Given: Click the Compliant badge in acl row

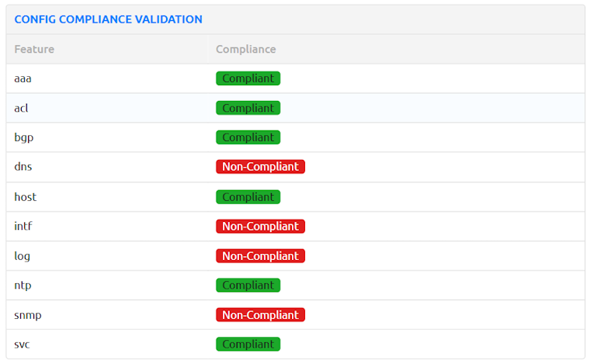Looking at the screenshot, I should pyautogui.click(x=248, y=108).
